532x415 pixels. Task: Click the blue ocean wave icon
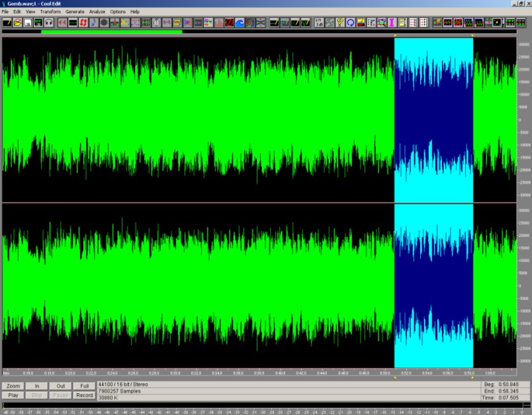coord(240,23)
